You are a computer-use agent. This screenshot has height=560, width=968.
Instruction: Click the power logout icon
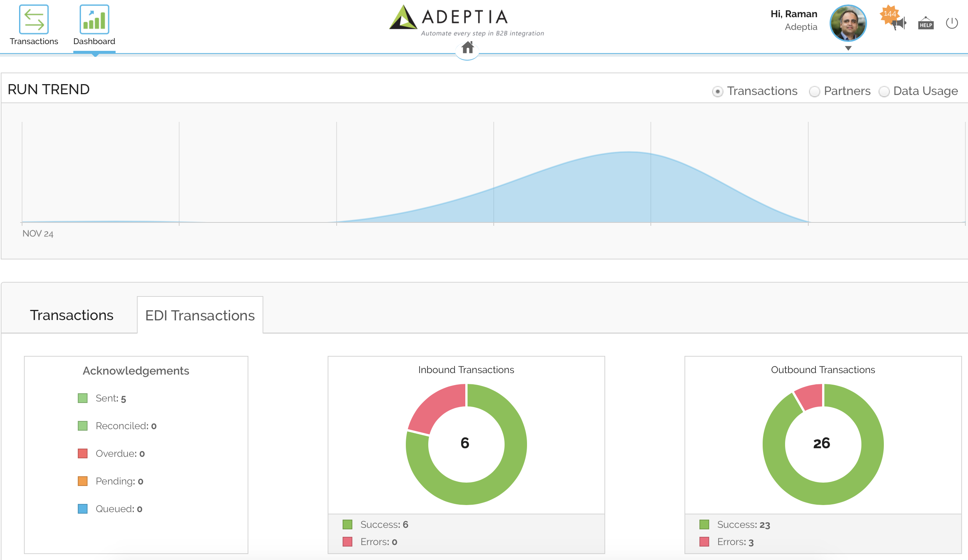(952, 23)
